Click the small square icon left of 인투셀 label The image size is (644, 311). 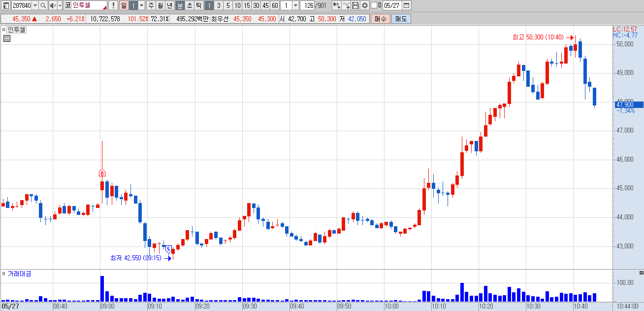click(4, 30)
